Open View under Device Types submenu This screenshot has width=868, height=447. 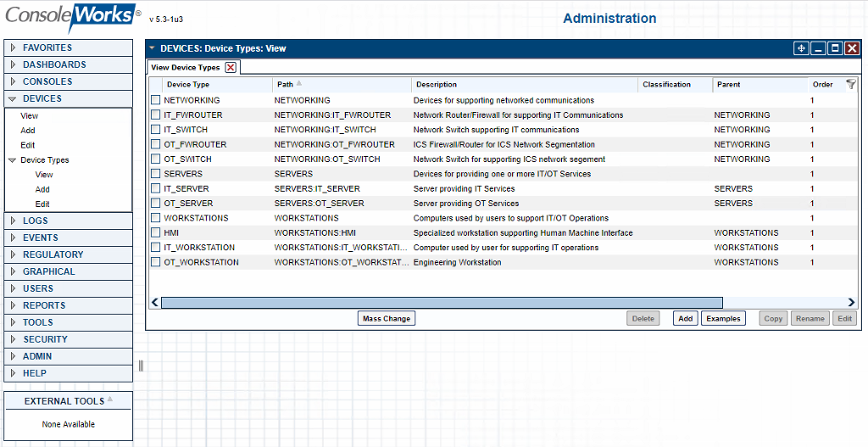[x=44, y=175]
